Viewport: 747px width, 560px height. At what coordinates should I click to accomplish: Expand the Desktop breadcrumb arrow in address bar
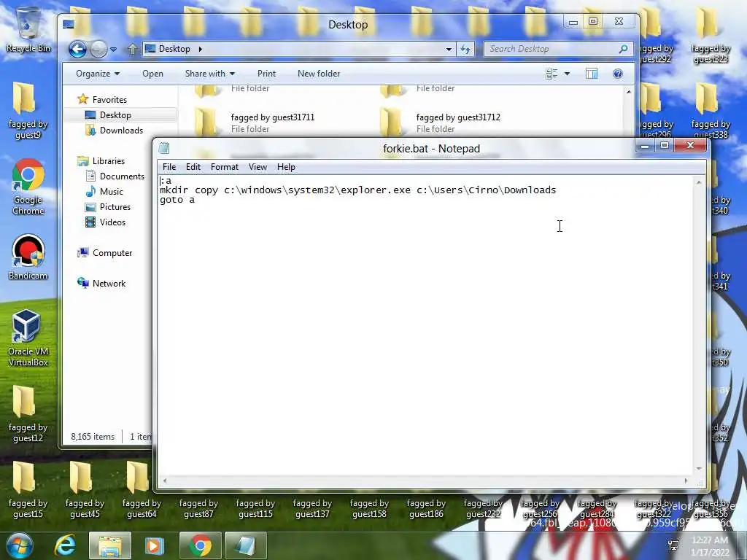[x=200, y=49]
